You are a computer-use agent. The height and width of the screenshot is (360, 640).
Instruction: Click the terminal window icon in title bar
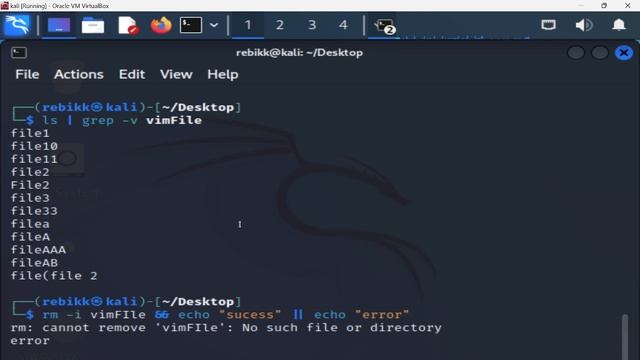point(19,53)
